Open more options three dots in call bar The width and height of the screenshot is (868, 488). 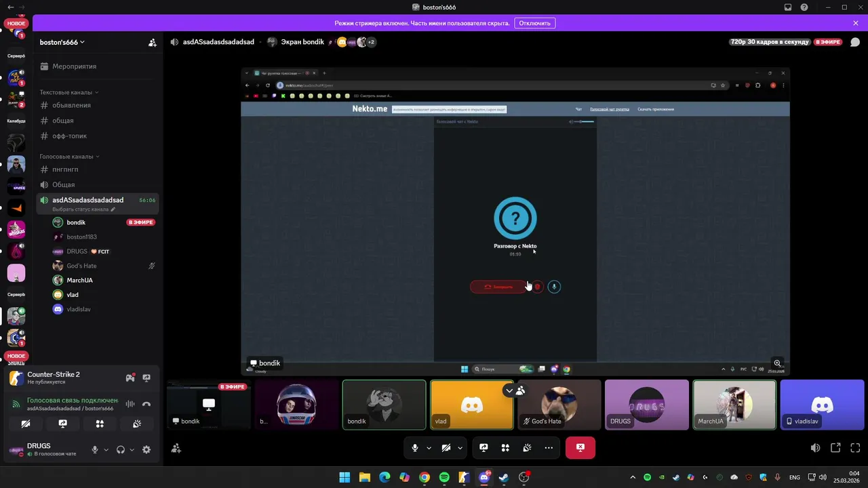coord(549,448)
